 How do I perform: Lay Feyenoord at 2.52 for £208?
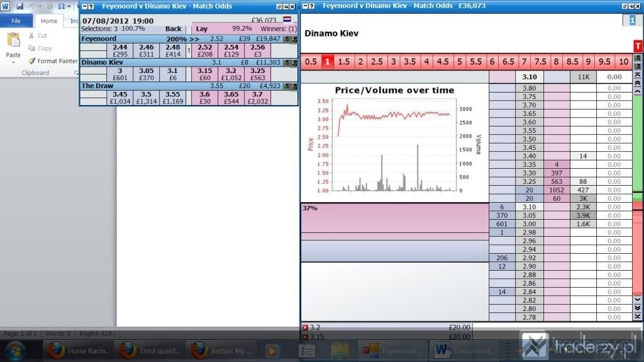point(205,50)
